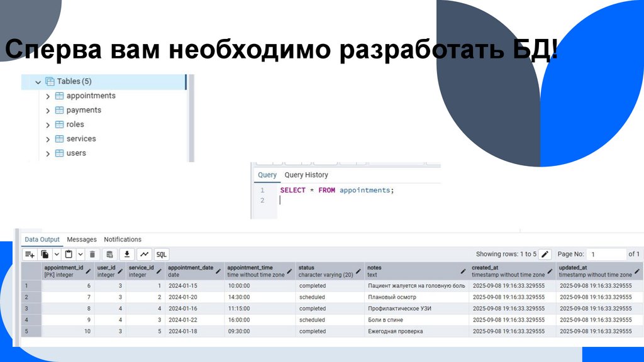Click the appointment_date column edit pencil
Screen dimensions: 644x362
pos(218,271)
